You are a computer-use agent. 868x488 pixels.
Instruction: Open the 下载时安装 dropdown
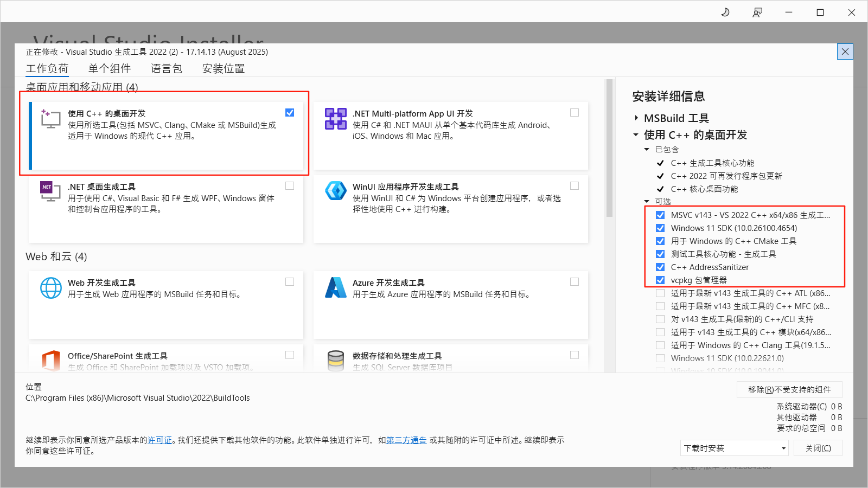pos(733,448)
